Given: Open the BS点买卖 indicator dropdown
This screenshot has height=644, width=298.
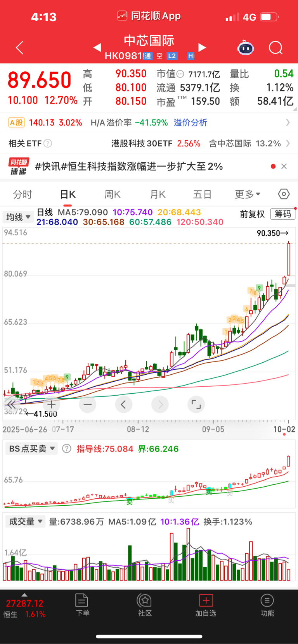Looking at the screenshot, I should coord(31,449).
